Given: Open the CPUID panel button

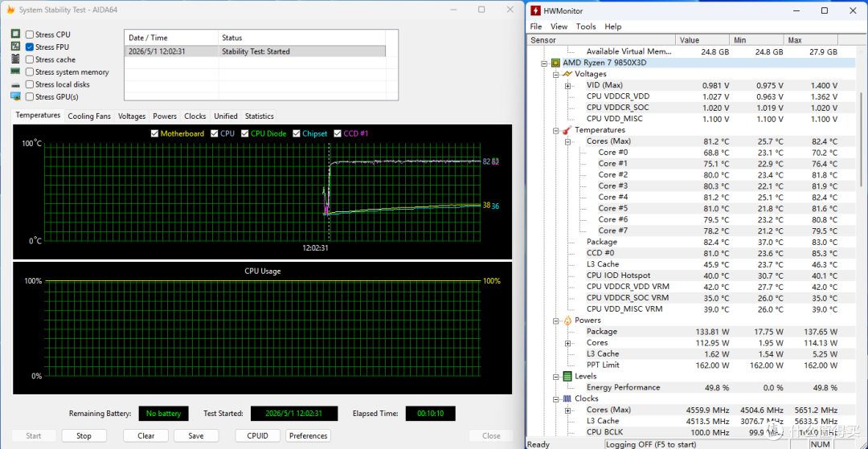Looking at the screenshot, I should (x=258, y=435).
